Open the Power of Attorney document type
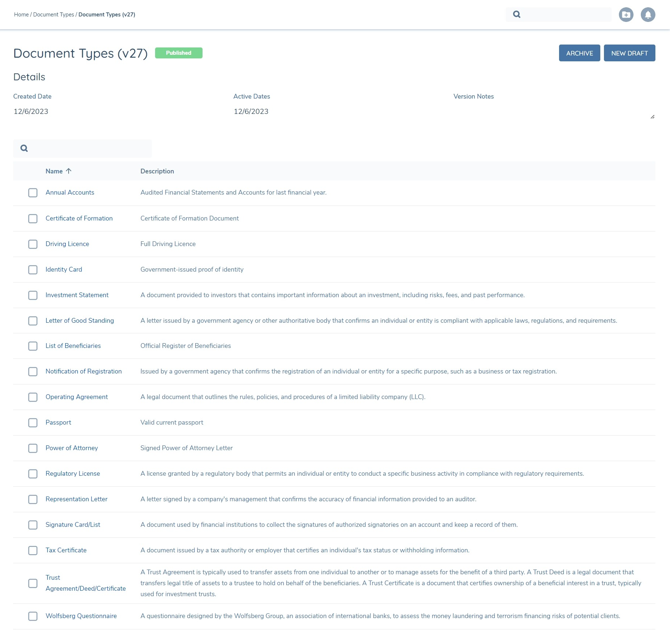Viewport: 670px width, 644px height. tap(72, 448)
